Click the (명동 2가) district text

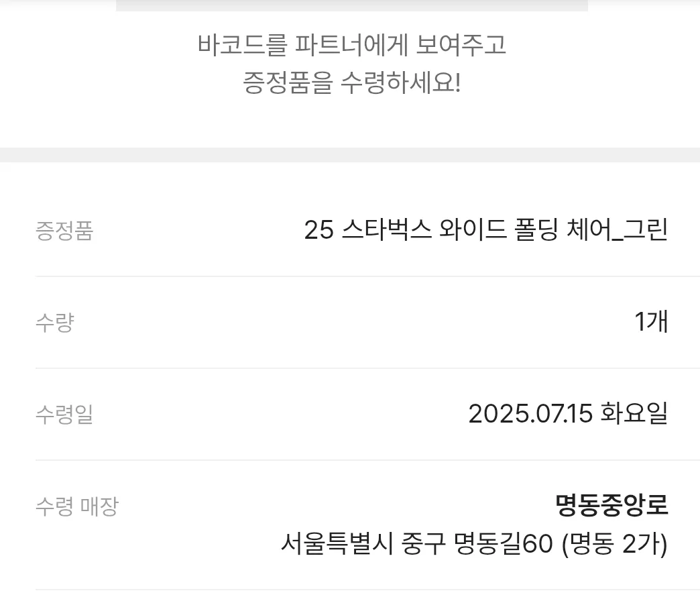pyautogui.click(x=614, y=544)
